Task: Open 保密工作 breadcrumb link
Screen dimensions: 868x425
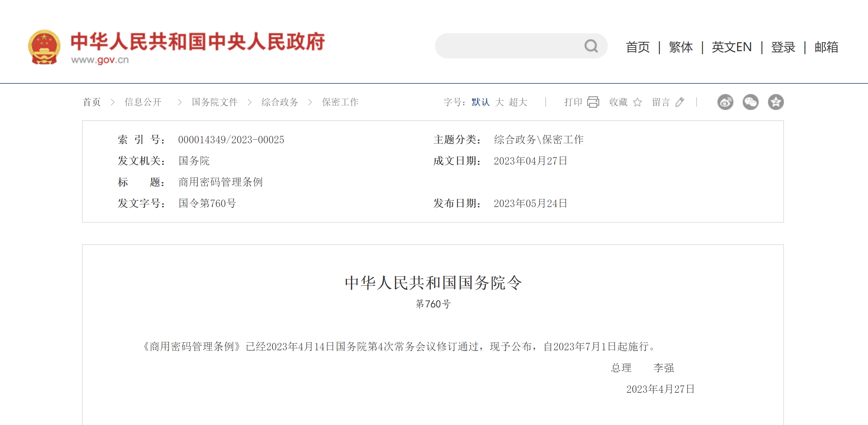Action: 340,102
